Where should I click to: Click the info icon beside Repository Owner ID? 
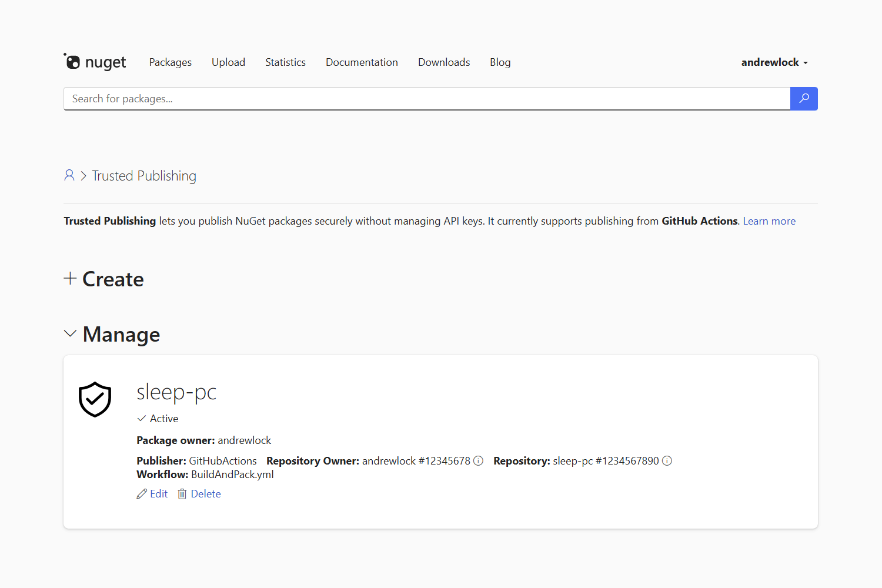[x=479, y=461]
